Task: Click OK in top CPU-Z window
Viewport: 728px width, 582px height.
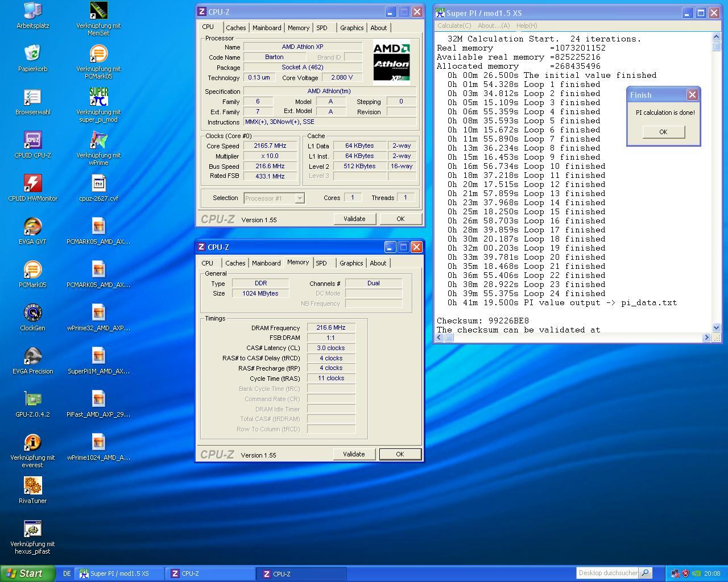Action: 400,219
